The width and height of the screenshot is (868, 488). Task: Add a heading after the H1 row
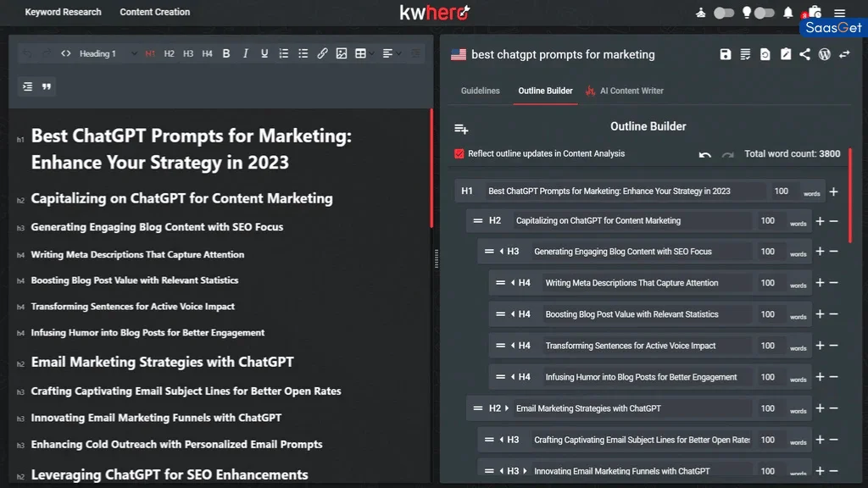coord(834,191)
